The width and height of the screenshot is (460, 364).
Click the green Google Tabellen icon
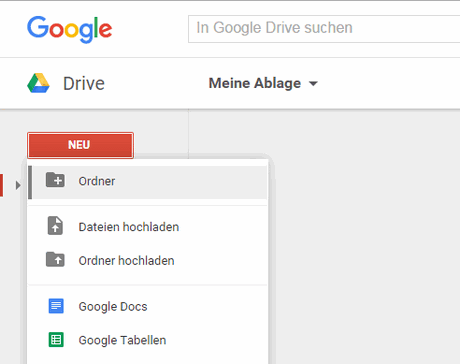tap(56, 340)
